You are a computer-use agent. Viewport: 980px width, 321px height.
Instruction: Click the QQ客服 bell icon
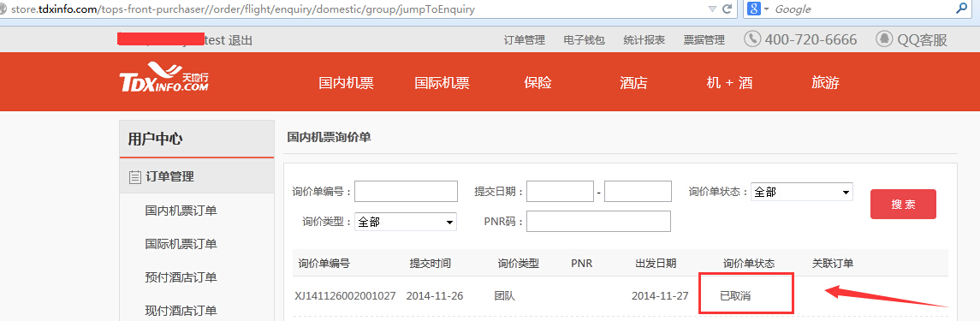(884, 39)
